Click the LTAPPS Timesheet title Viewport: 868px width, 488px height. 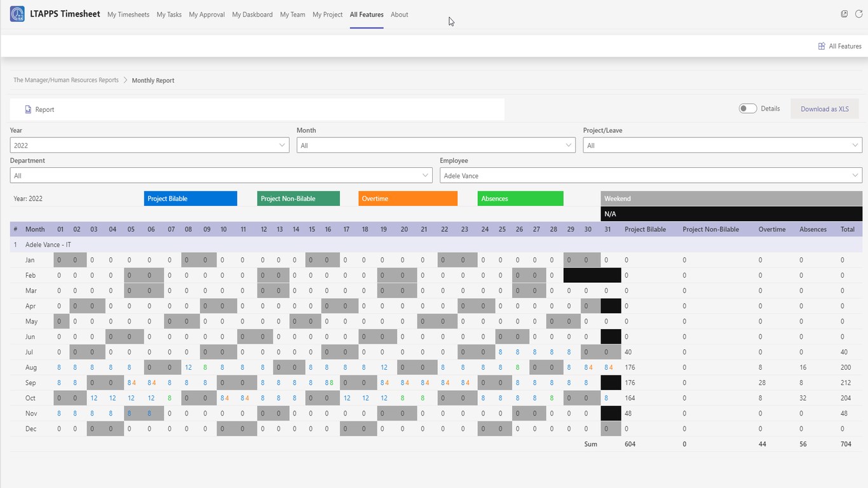click(65, 14)
